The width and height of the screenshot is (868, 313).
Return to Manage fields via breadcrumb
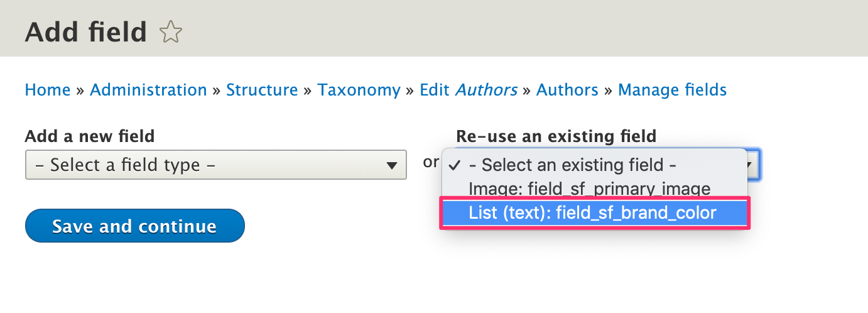click(x=672, y=90)
